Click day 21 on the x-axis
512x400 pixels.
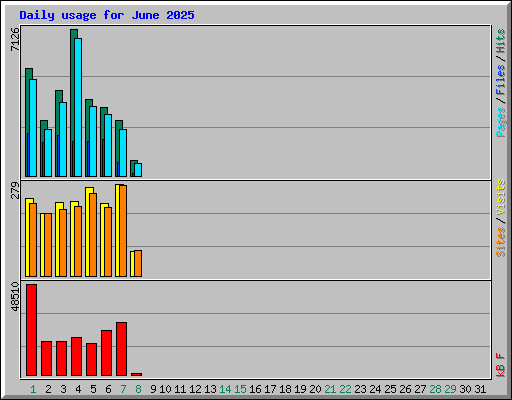tap(330, 389)
